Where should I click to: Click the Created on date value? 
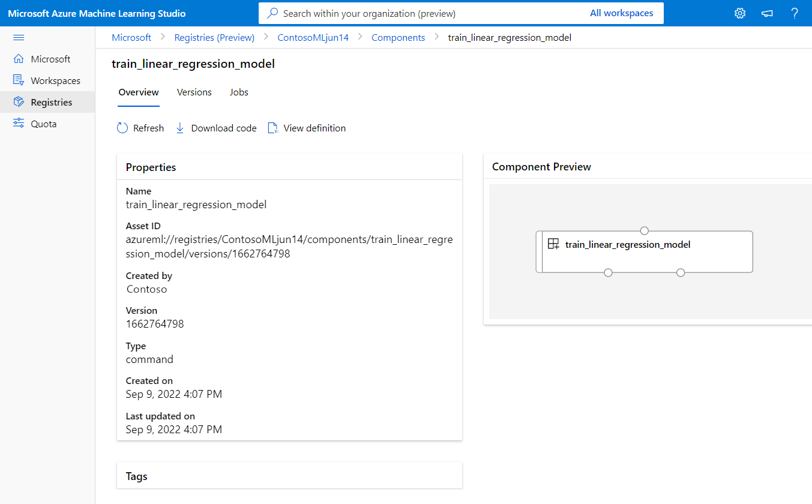pos(174,394)
